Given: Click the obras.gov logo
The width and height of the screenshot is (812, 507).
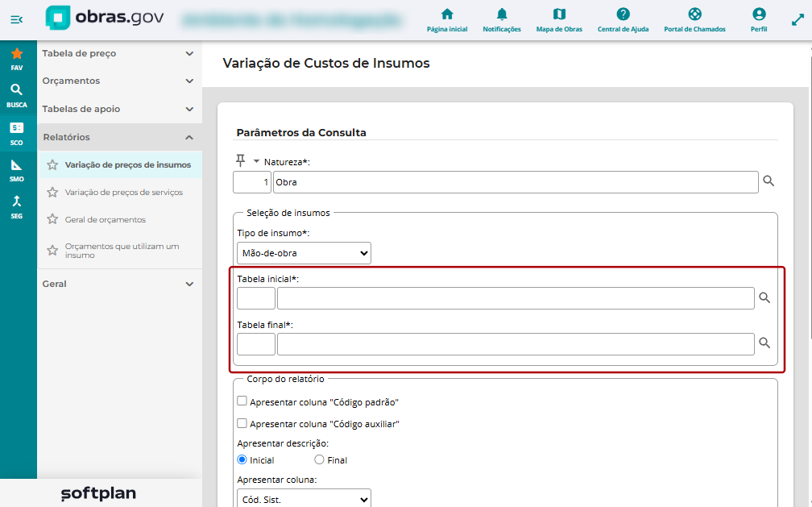Looking at the screenshot, I should 105,18.
